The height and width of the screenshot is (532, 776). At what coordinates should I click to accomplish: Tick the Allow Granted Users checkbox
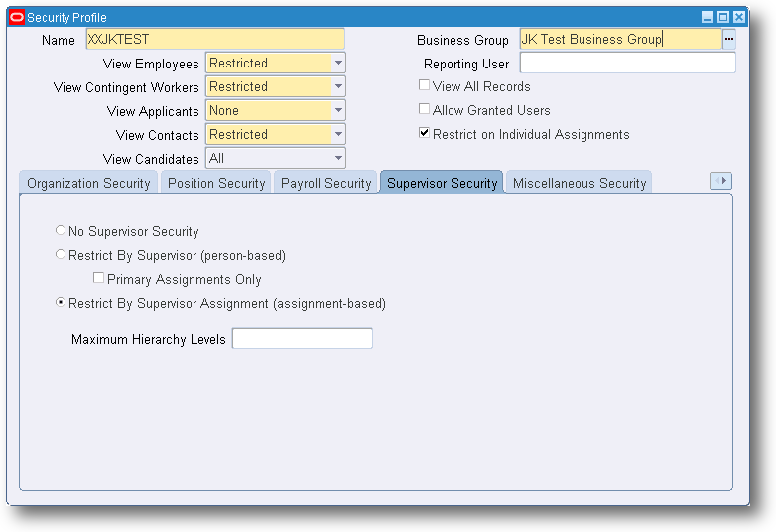424,109
